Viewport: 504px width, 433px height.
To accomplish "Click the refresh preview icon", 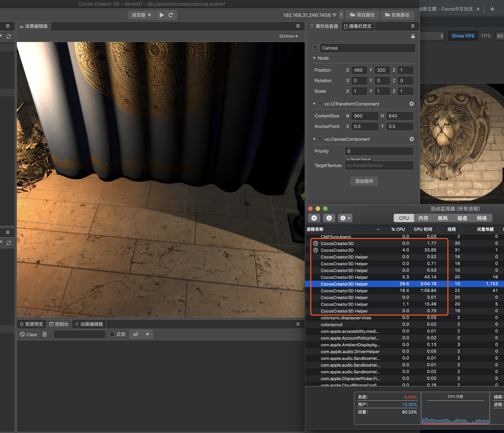I will click(x=171, y=15).
